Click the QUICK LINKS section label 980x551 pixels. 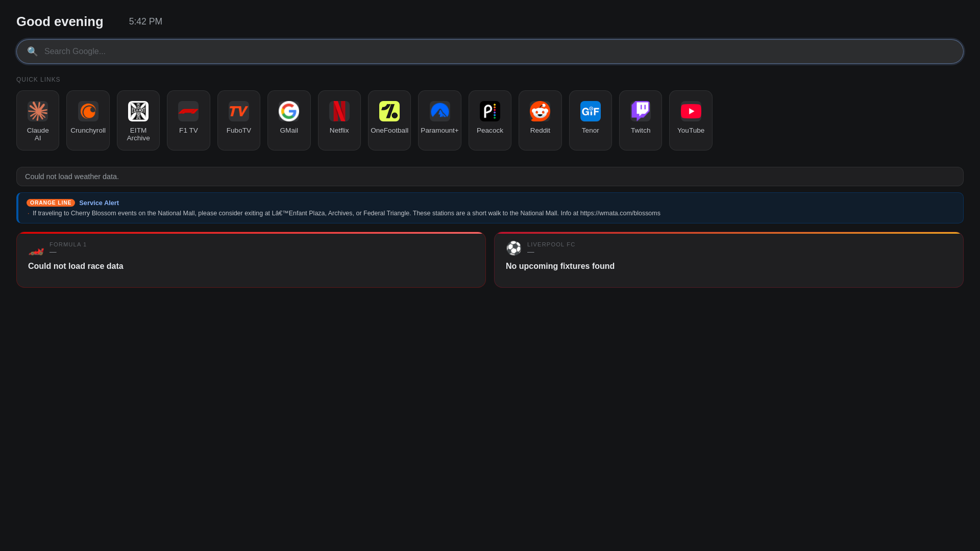38,80
